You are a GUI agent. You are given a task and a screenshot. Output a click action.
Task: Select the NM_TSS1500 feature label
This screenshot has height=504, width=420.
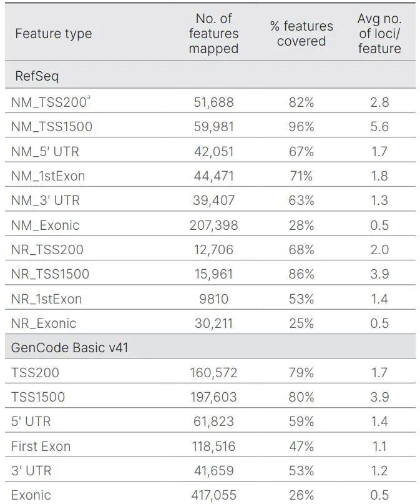pos(52,127)
